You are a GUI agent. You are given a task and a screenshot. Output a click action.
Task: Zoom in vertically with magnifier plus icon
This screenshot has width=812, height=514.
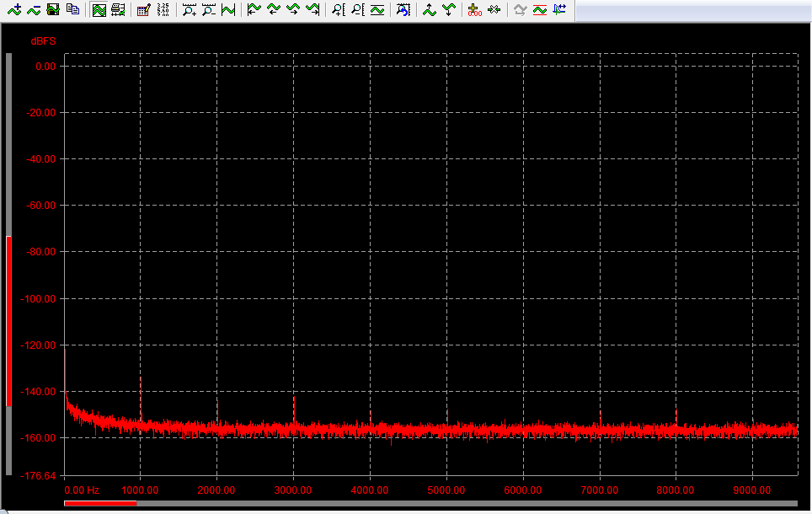tap(338, 9)
